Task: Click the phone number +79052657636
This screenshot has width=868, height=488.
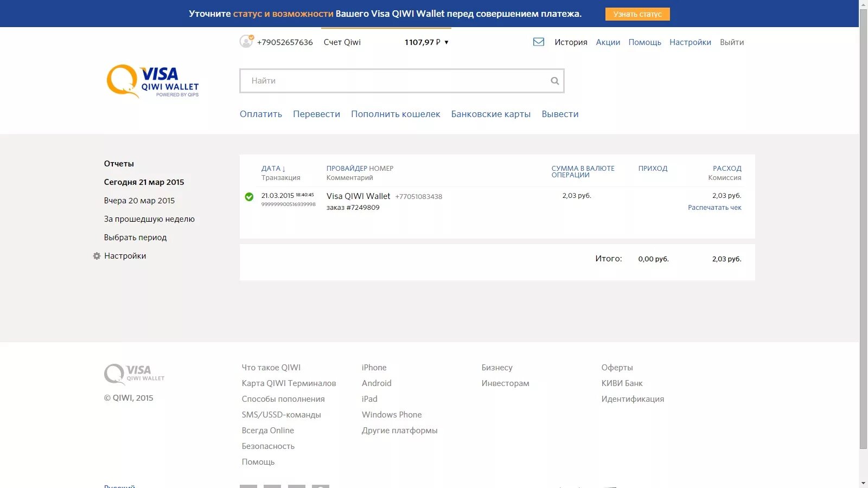Action: (x=285, y=42)
